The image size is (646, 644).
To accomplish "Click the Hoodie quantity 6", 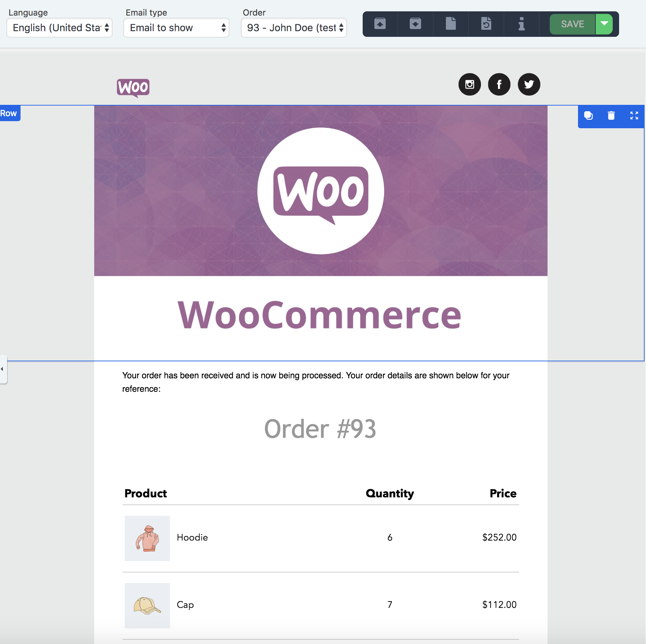I will click(390, 537).
